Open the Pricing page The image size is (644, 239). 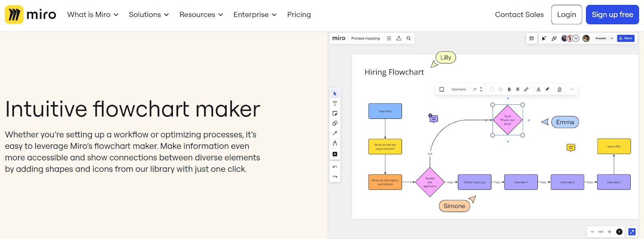299,15
